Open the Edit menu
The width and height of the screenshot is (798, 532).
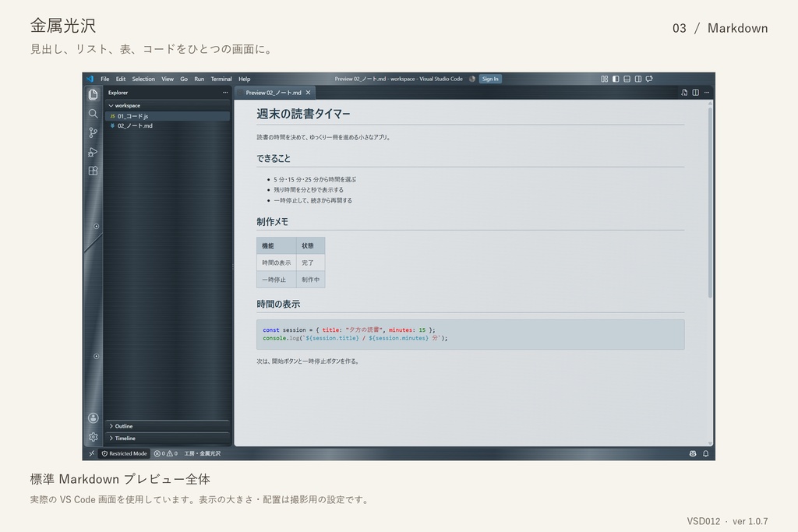(121, 79)
